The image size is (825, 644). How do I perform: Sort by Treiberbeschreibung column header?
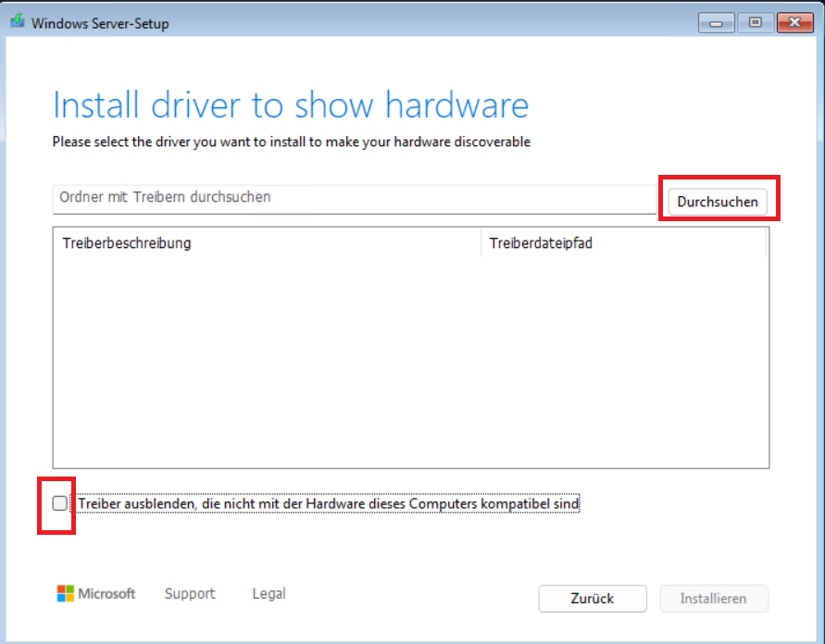pyautogui.click(x=267, y=243)
